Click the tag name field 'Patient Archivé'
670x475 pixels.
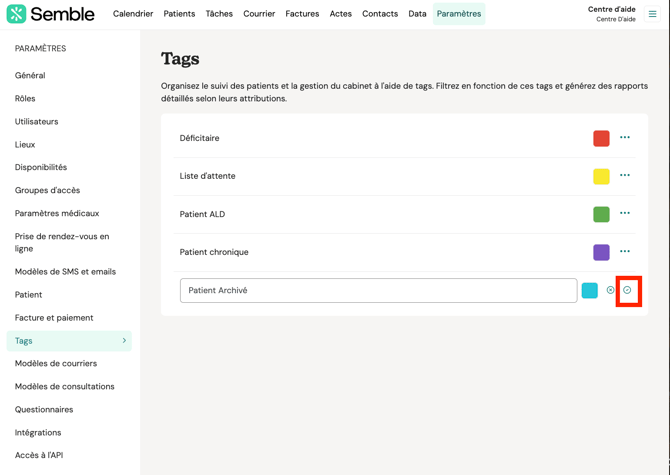pyautogui.click(x=378, y=290)
